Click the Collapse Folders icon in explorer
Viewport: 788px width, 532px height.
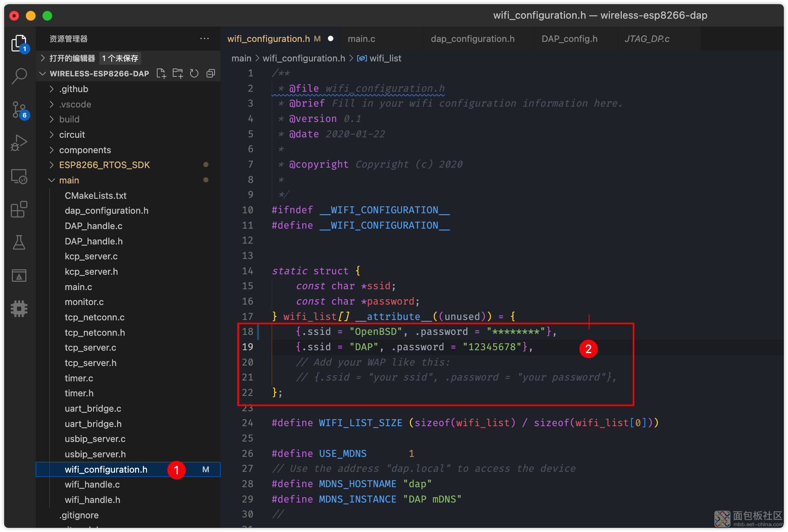click(211, 73)
